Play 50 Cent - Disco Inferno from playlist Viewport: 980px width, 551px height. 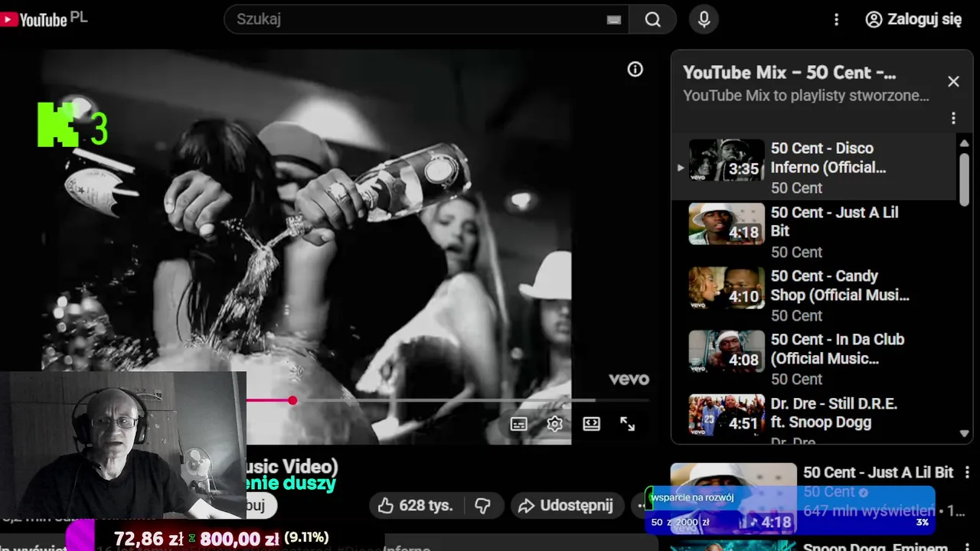click(x=814, y=168)
